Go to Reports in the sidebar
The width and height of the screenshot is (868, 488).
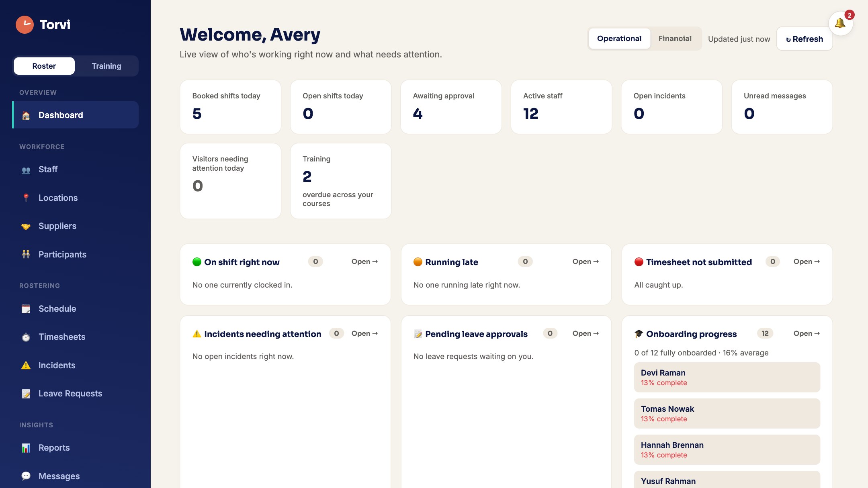pyautogui.click(x=76, y=448)
